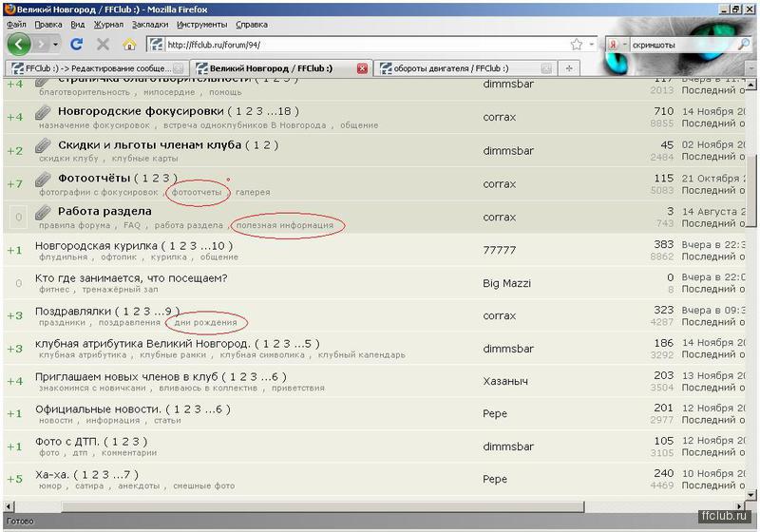Bookmark this page with the star icon
Screen dimensions: 760x532
tap(577, 45)
